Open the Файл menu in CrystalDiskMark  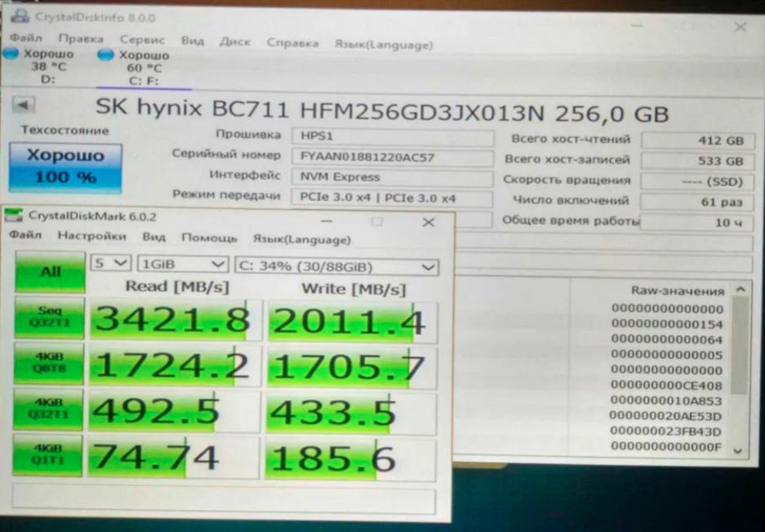tap(25, 235)
